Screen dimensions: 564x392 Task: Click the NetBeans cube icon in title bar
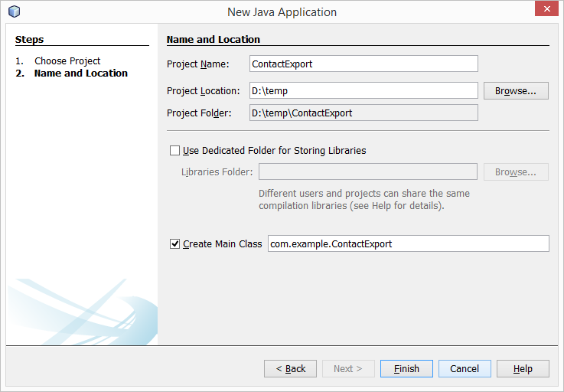point(14,11)
